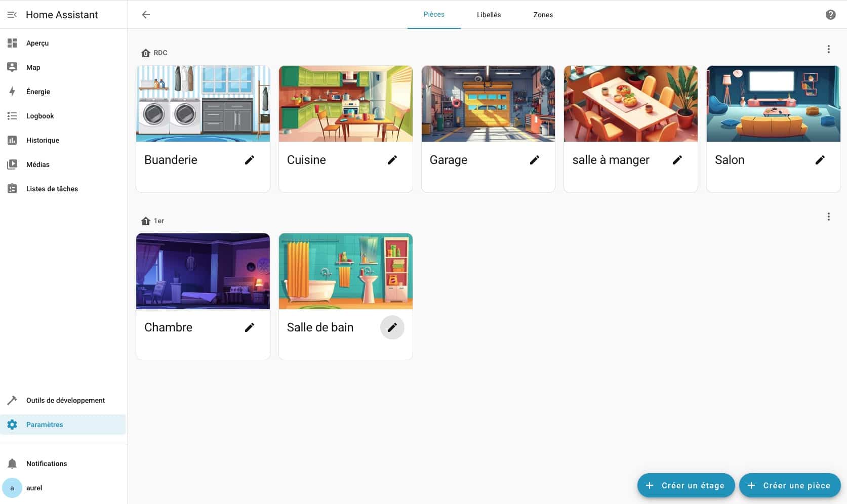Click the Notifications bell icon
Screen dimensions: 847x504
[12, 464]
